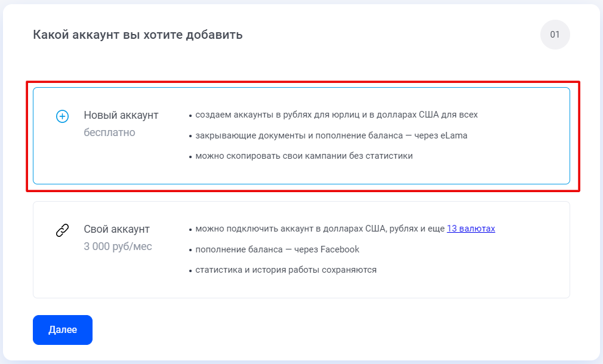The width and height of the screenshot is (603, 364).
Task: Click the '01' step number badge
Action: point(555,35)
